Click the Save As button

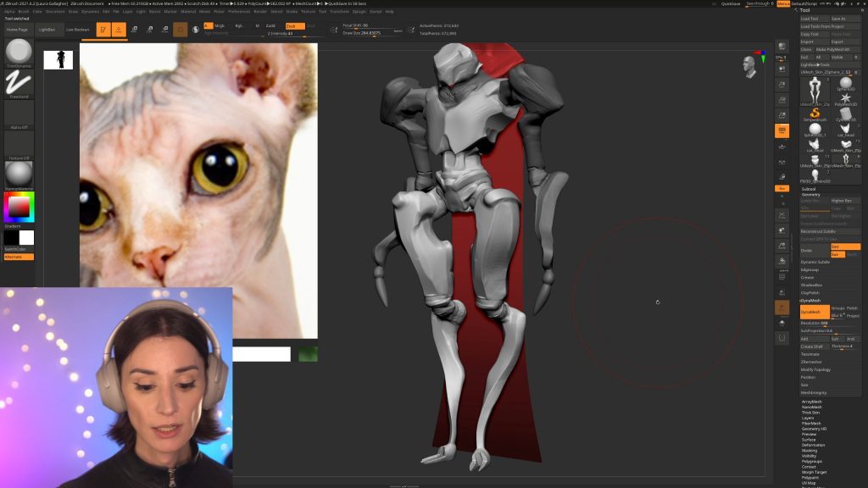[x=845, y=19]
